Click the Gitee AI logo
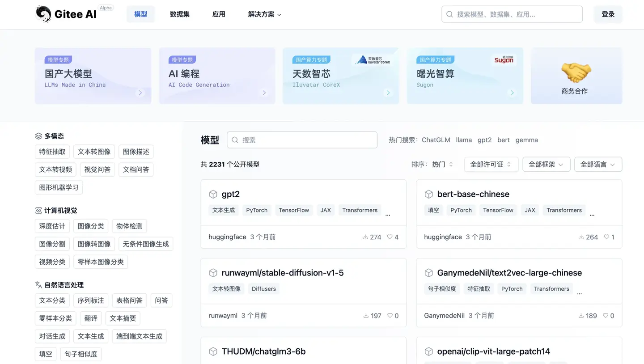 (x=66, y=14)
